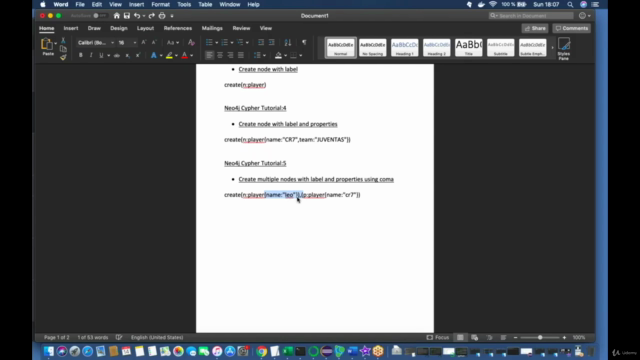The height and width of the screenshot is (360, 640).
Task: Open the Format menu
Action: click(160, 4)
